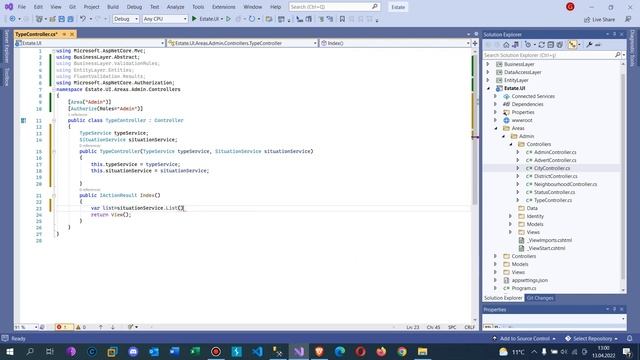The image size is (640, 360).
Task: Click Sync/Refresh icon in Solution Explorer toolbar
Action: pyautogui.click(x=542, y=45)
